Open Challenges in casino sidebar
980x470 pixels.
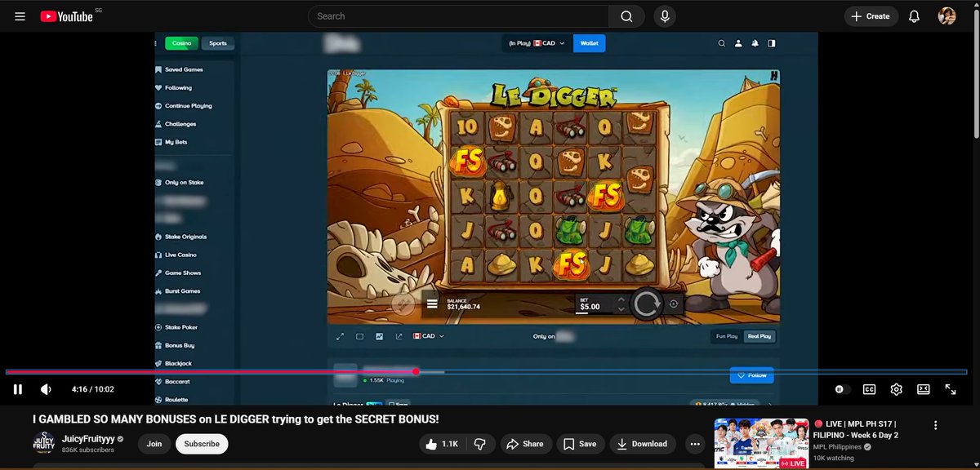176,124
